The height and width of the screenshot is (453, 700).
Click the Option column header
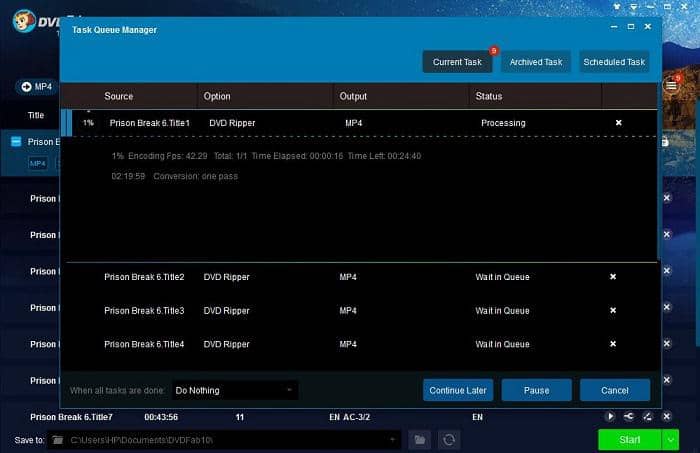click(217, 96)
